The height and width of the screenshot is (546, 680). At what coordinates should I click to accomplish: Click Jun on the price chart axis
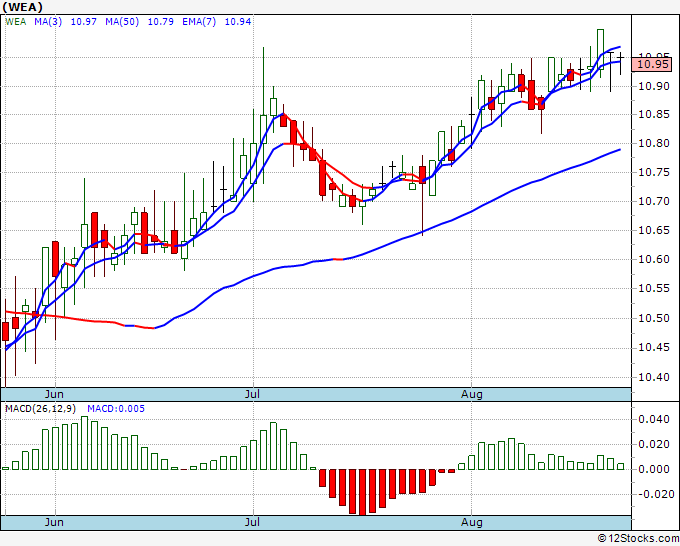coord(54,394)
